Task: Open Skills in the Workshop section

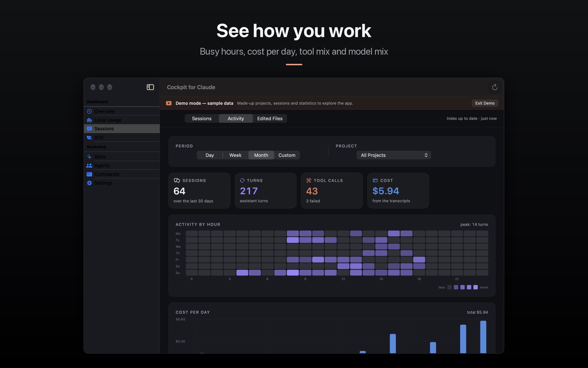Action: (122, 157)
